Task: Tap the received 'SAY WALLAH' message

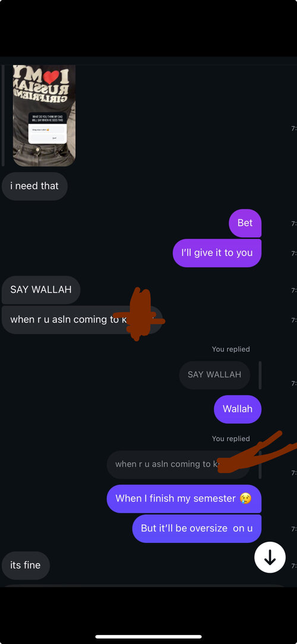Action: pos(41,289)
